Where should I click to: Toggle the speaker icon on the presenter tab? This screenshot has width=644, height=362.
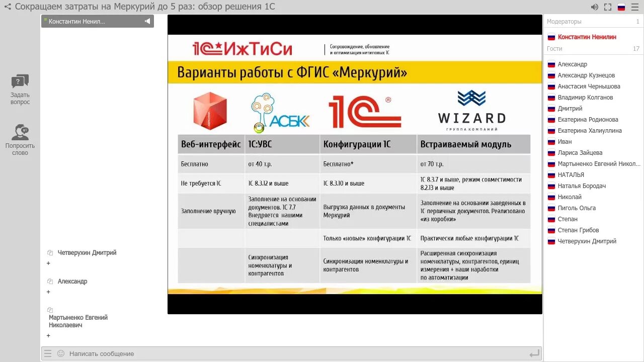[147, 21]
